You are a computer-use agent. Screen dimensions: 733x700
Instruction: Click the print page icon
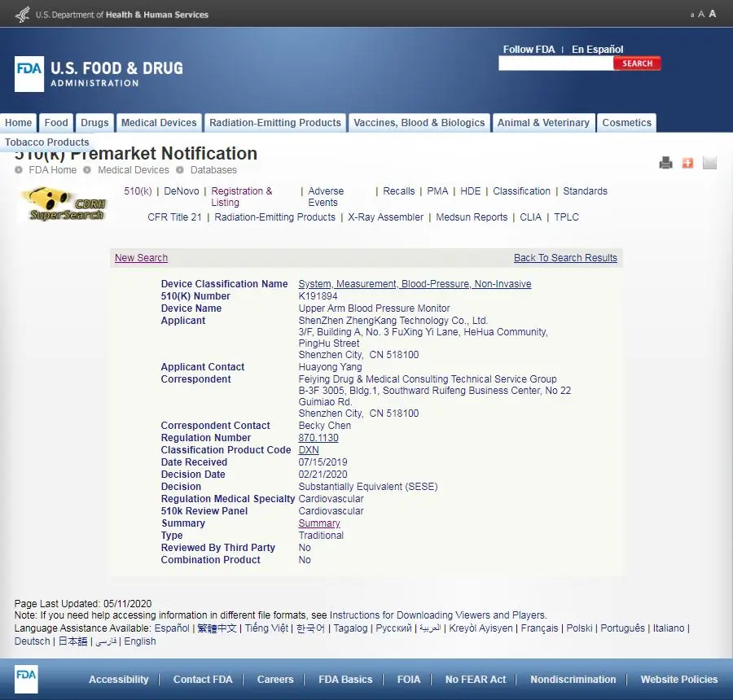665,163
